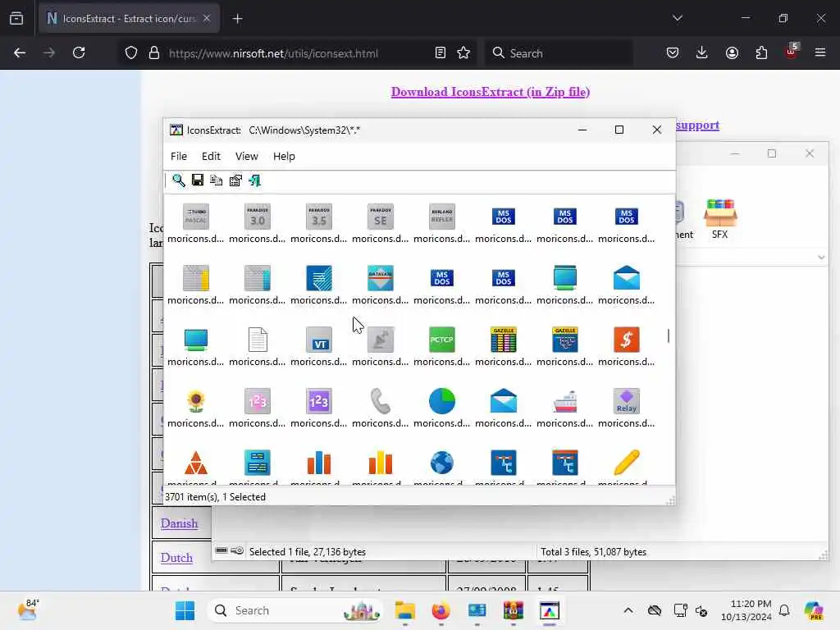Open the Properties toolbar icon in IconsExtract
Screen dimensions: 840x630
(x=235, y=180)
